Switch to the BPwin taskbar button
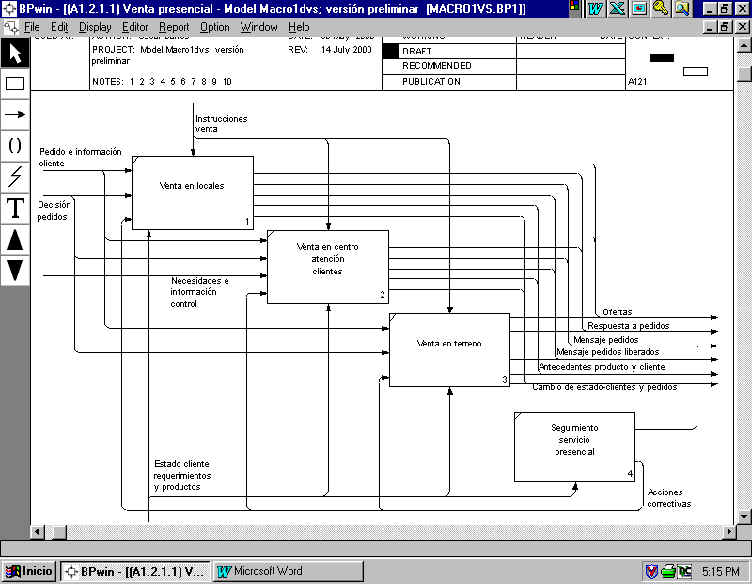This screenshot has height=584, width=752. (135, 571)
